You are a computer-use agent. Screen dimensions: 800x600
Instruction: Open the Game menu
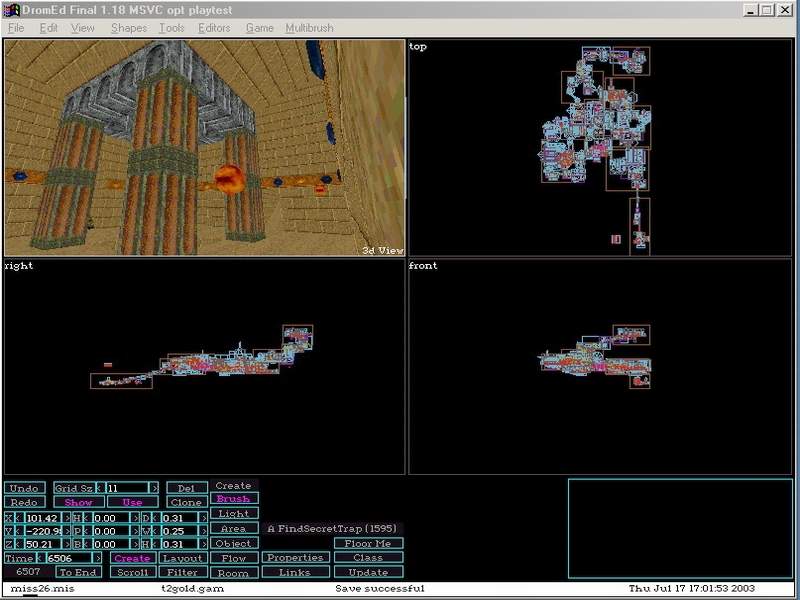coord(259,28)
